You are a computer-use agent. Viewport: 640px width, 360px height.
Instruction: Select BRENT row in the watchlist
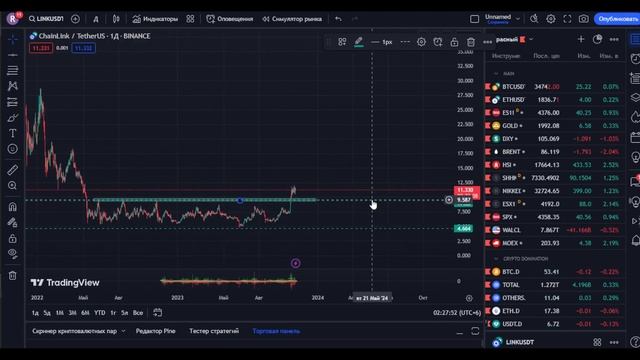554,152
